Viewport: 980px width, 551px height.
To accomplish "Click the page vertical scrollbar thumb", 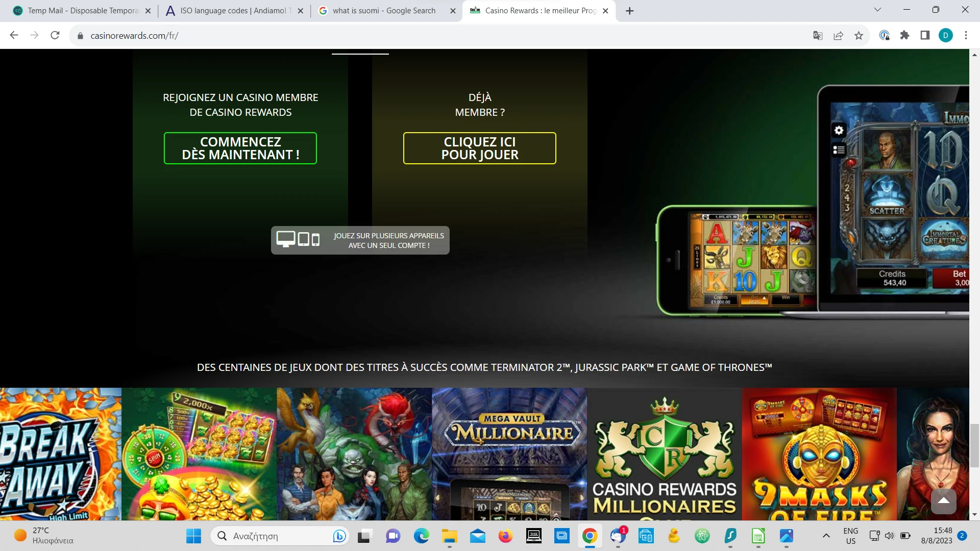I will click(974, 445).
